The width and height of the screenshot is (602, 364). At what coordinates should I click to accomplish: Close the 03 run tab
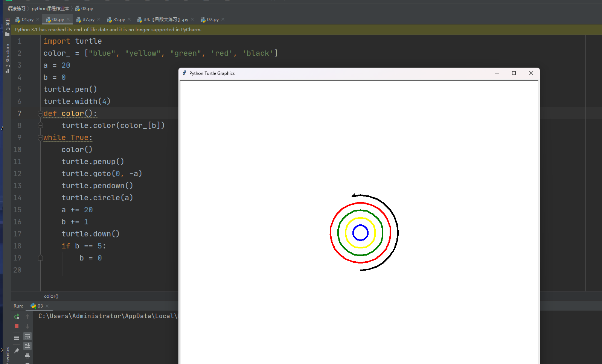(47, 306)
